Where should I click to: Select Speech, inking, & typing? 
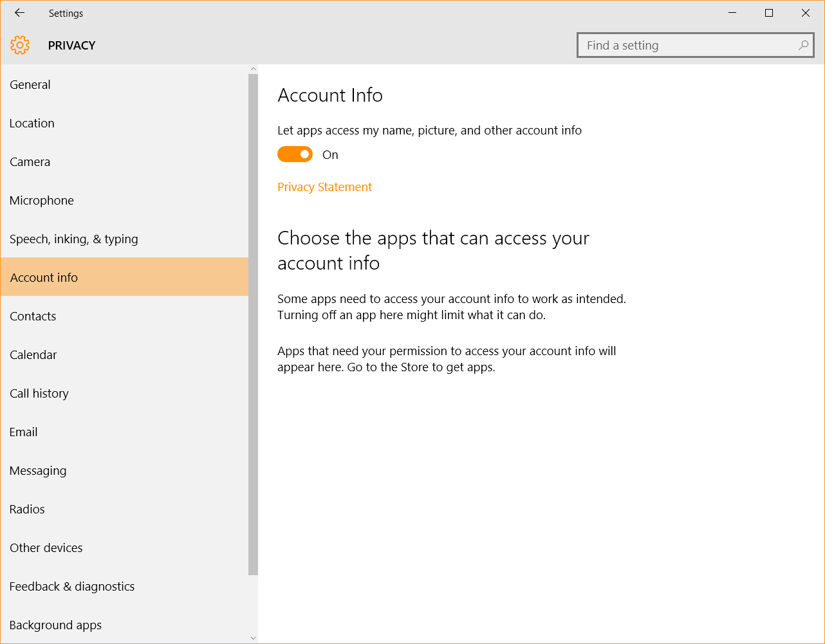(x=124, y=239)
